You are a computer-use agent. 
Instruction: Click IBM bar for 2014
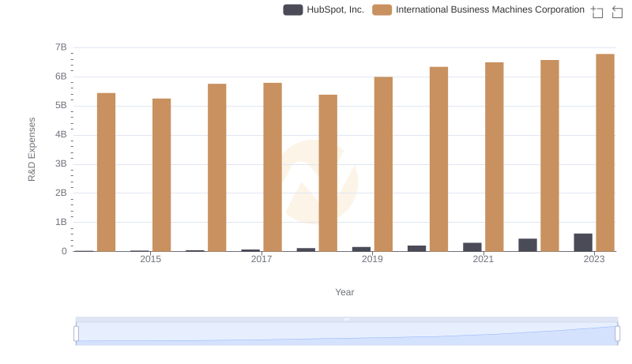click(x=106, y=172)
